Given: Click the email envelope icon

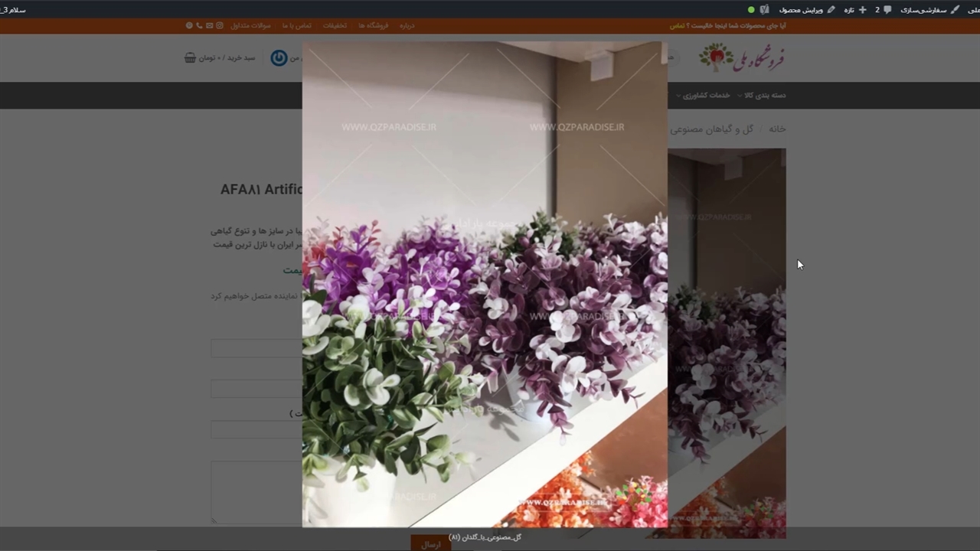Looking at the screenshot, I should (209, 25).
